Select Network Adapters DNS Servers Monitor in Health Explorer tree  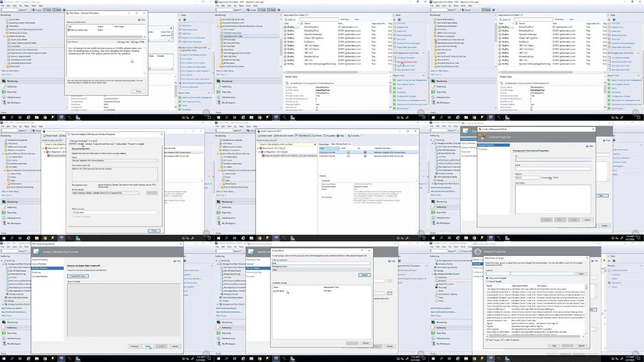[290, 155]
